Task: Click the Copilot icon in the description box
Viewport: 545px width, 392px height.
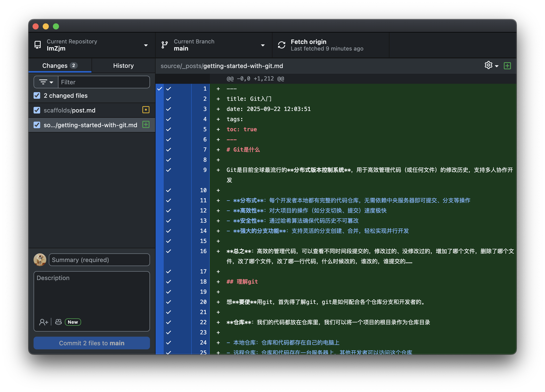Action: pyautogui.click(x=58, y=322)
